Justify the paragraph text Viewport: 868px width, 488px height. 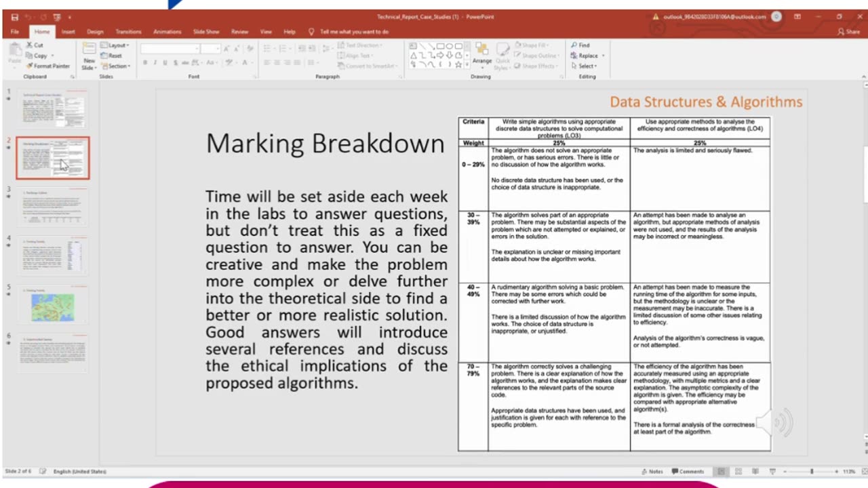point(296,62)
